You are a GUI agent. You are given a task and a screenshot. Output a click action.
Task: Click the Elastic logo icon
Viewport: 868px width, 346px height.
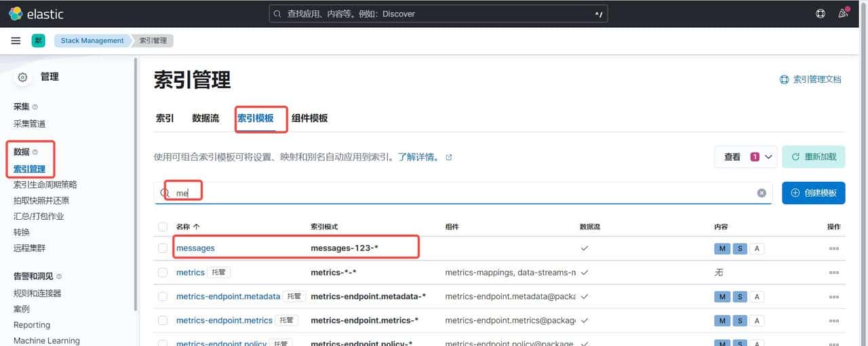click(16, 14)
